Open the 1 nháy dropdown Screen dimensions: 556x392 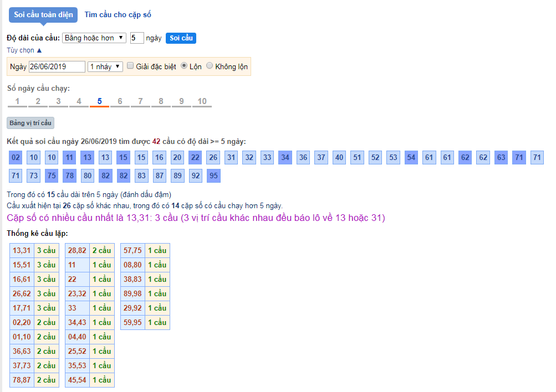tap(105, 66)
